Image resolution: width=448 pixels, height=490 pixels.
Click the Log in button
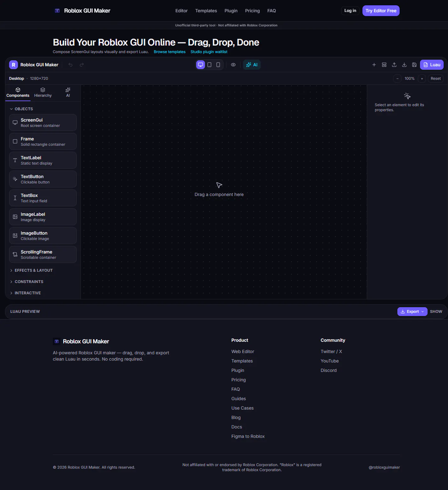pos(350,11)
